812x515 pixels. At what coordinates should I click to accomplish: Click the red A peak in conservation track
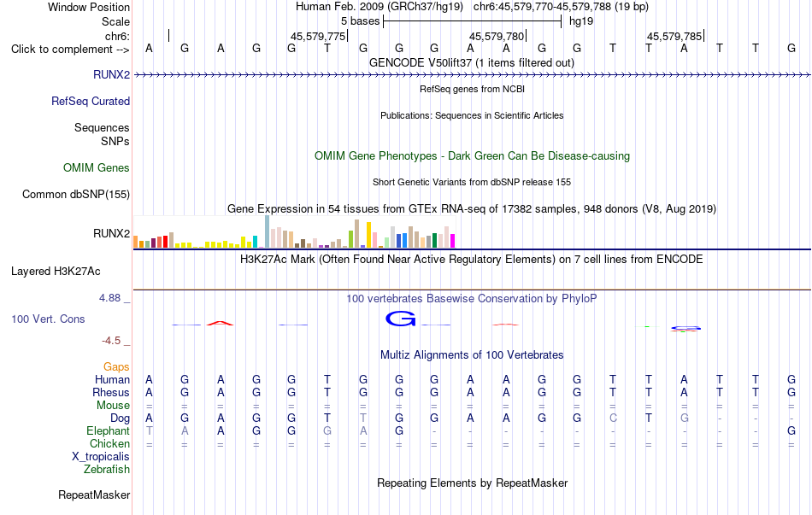[220, 324]
